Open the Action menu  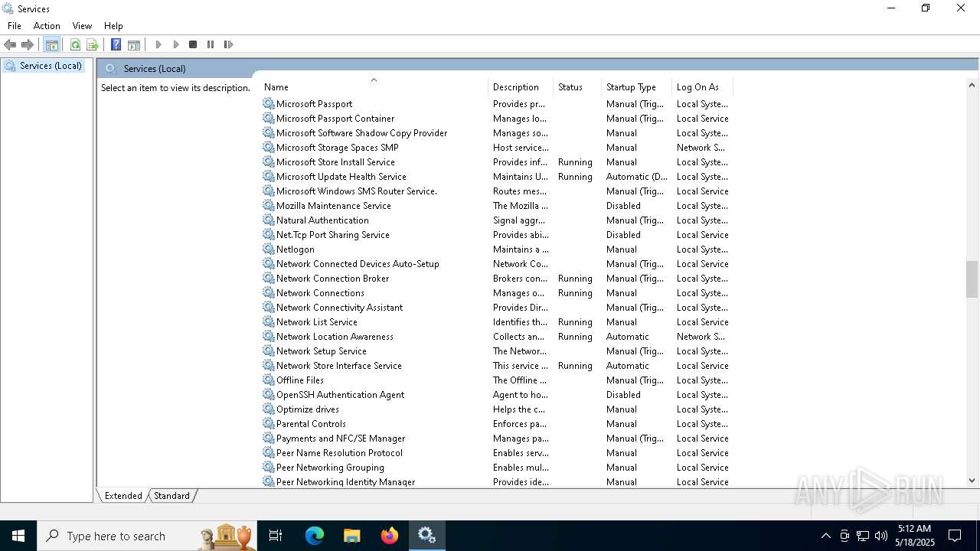[x=47, y=26]
